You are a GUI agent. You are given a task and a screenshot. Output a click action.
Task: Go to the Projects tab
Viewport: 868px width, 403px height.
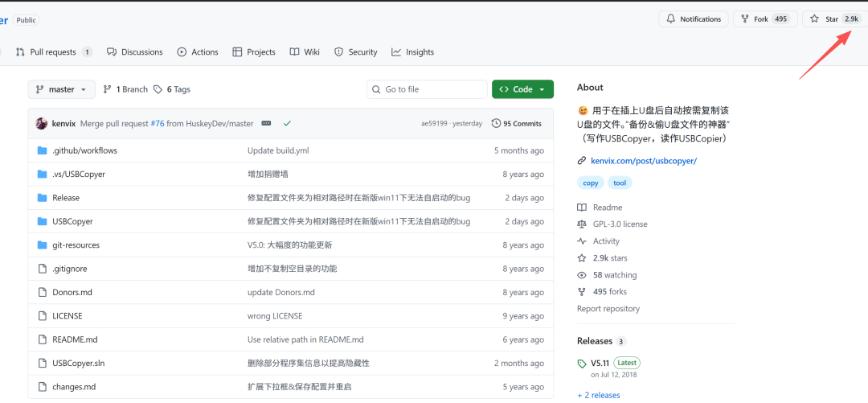tap(254, 52)
